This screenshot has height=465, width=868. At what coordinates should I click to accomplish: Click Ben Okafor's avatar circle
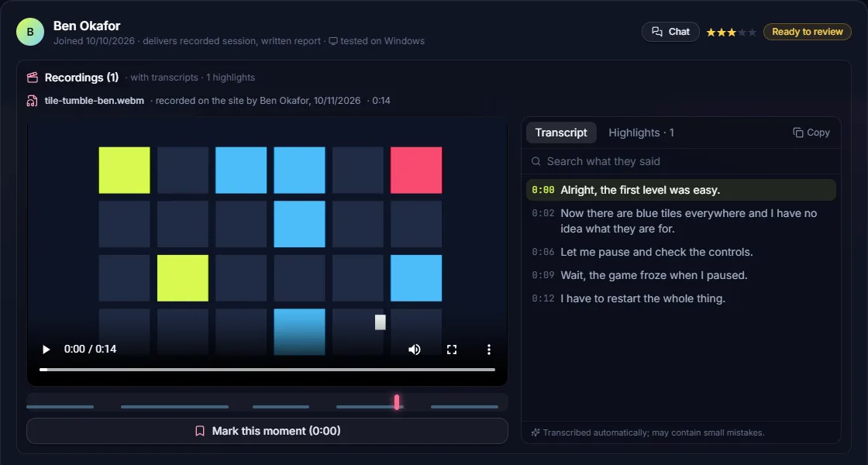pyautogui.click(x=30, y=32)
